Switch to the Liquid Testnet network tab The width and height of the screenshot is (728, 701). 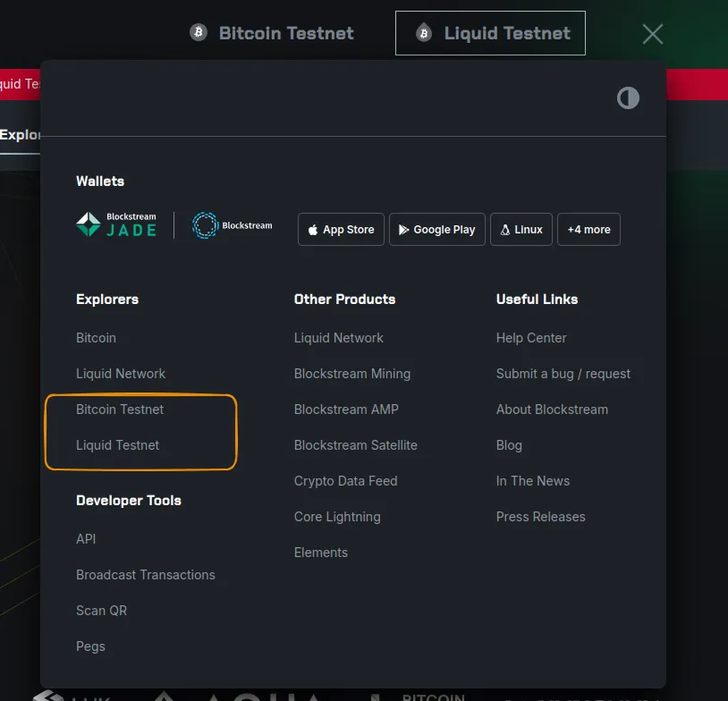pyautogui.click(x=490, y=32)
